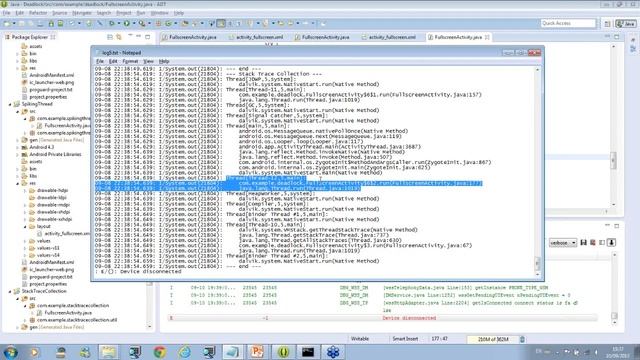Open the Run button dropdown arrow

pyautogui.click(x=133, y=24)
